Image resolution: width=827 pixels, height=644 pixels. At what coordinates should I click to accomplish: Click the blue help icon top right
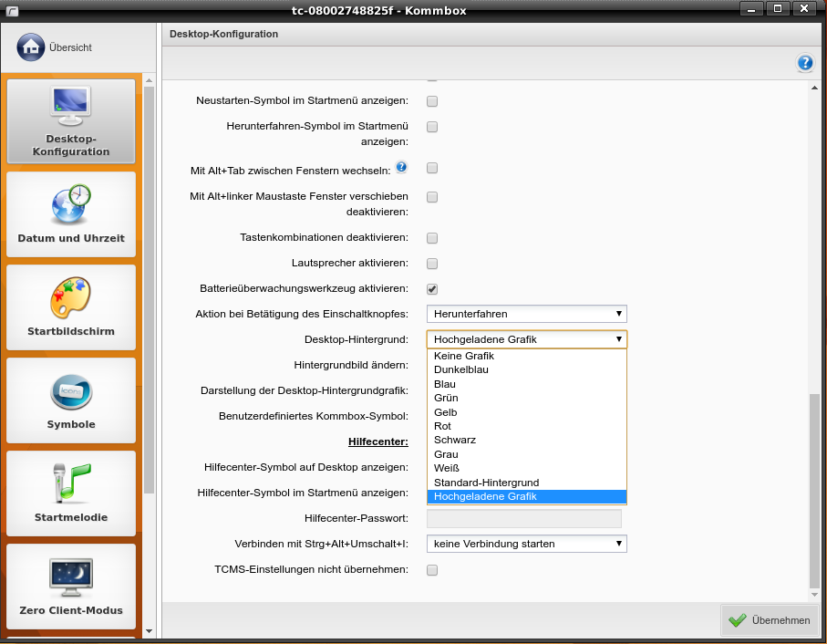pyautogui.click(x=805, y=63)
